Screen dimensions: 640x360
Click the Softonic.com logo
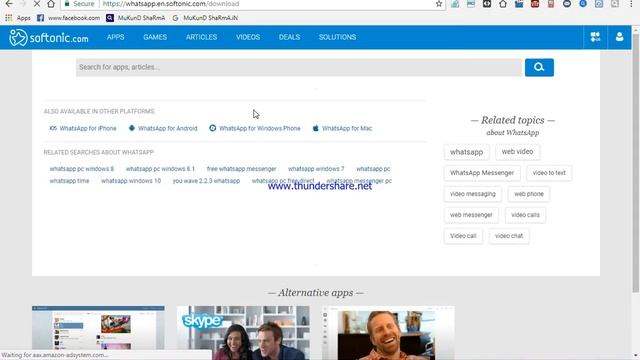pyautogui.click(x=49, y=38)
